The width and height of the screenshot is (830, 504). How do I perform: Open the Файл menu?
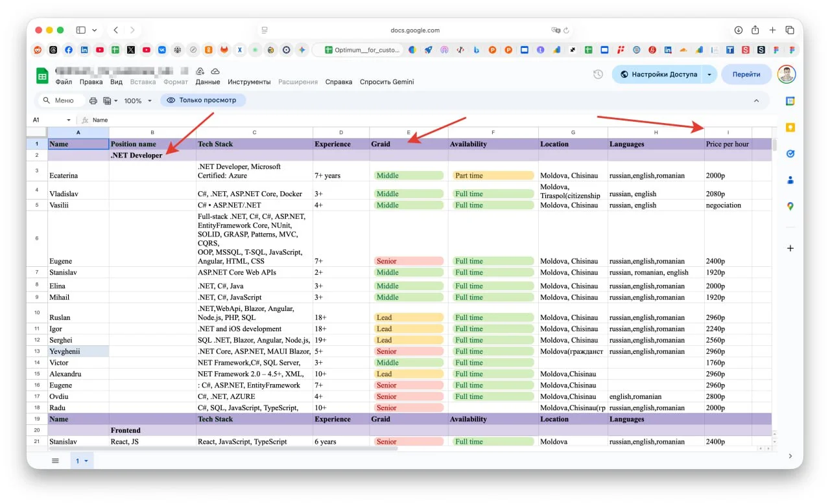tap(64, 82)
